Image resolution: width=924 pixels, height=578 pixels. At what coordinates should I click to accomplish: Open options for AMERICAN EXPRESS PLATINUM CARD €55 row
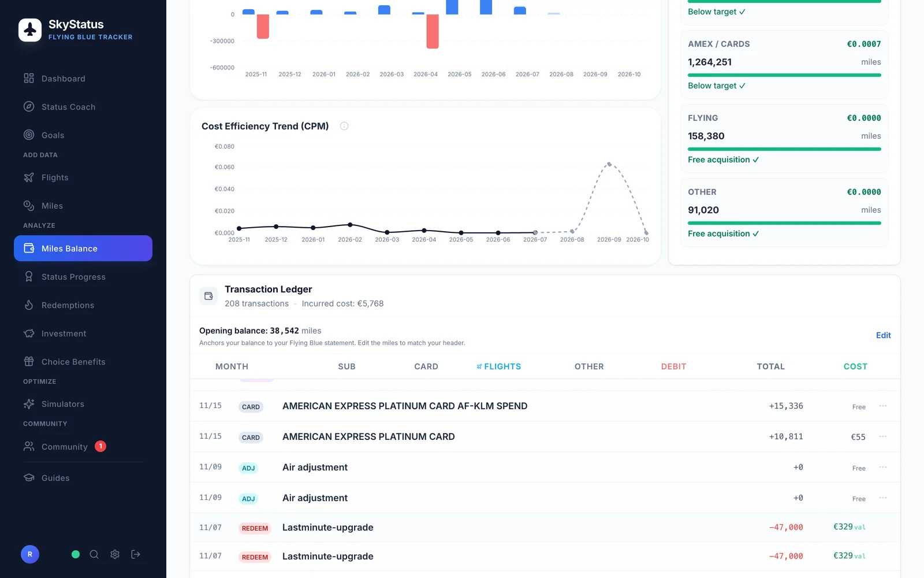883,436
